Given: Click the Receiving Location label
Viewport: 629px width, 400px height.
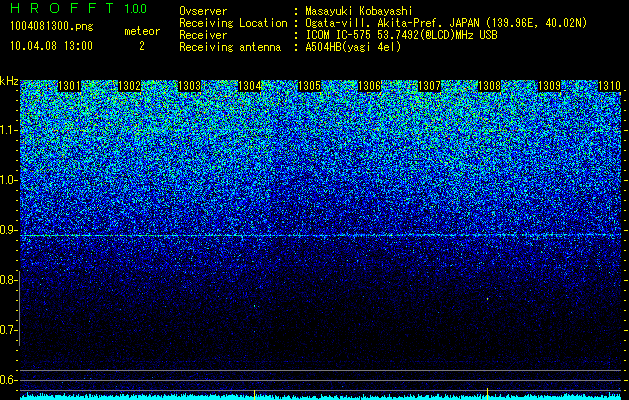Looking at the screenshot, I should [233, 23].
